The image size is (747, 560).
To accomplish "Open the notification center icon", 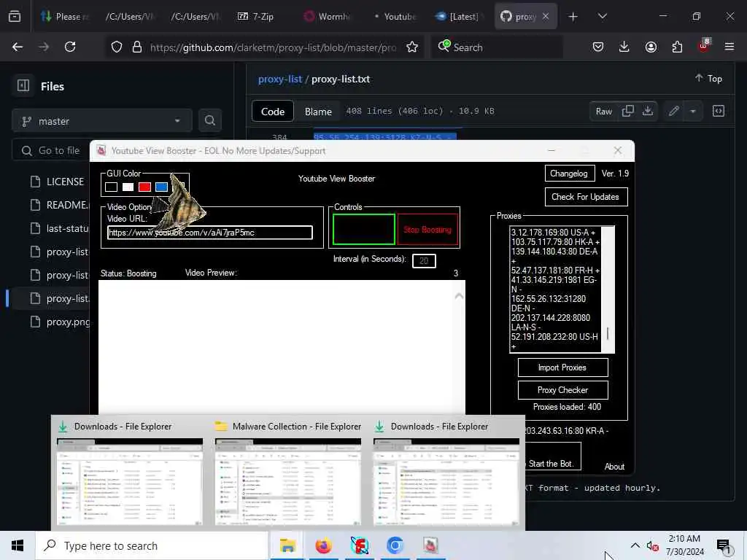I will click(724, 547).
